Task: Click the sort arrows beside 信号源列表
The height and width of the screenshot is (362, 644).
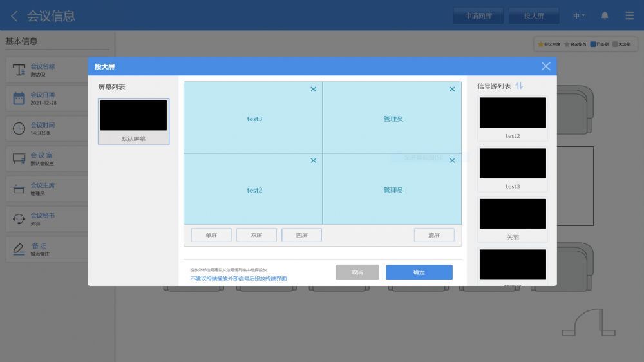Action: point(520,86)
